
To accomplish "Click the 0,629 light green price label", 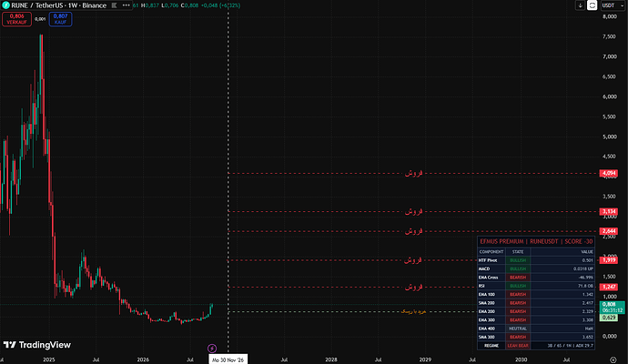I will click(x=608, y=318).
